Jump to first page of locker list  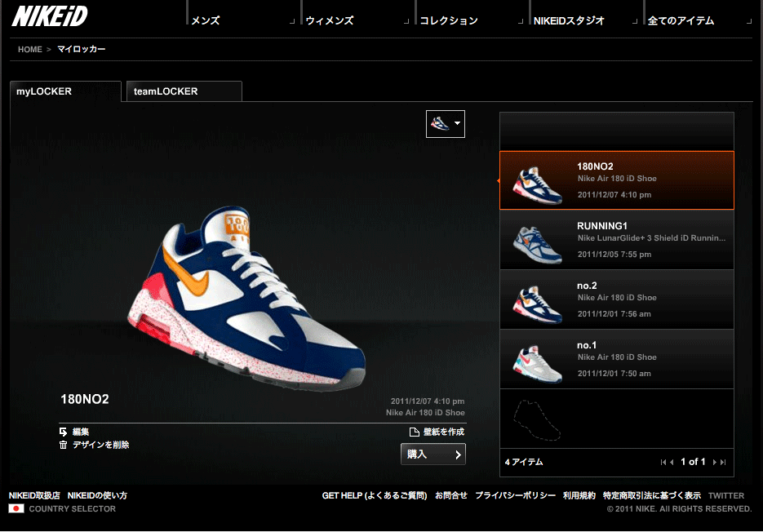point(663,463)
